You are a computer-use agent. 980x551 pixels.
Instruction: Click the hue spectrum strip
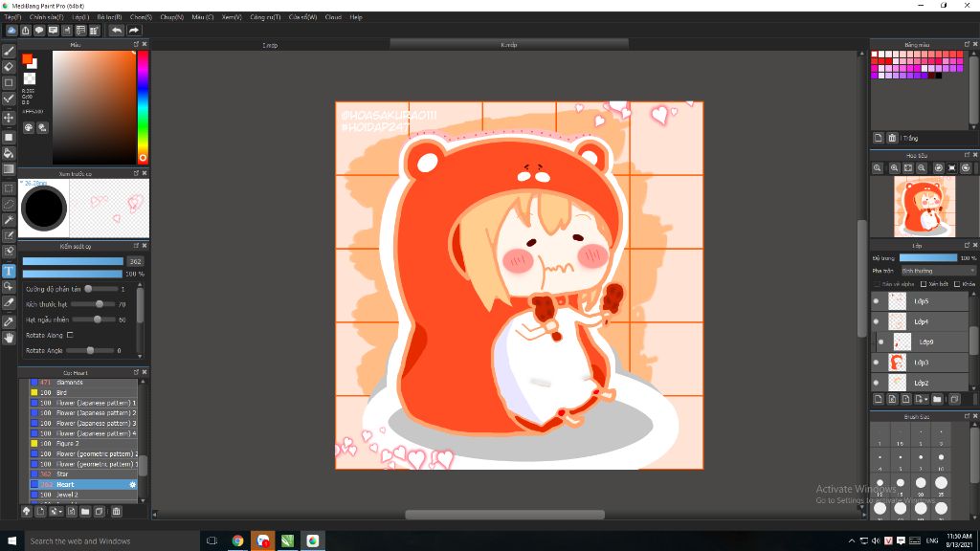click(x=144, y=107)
